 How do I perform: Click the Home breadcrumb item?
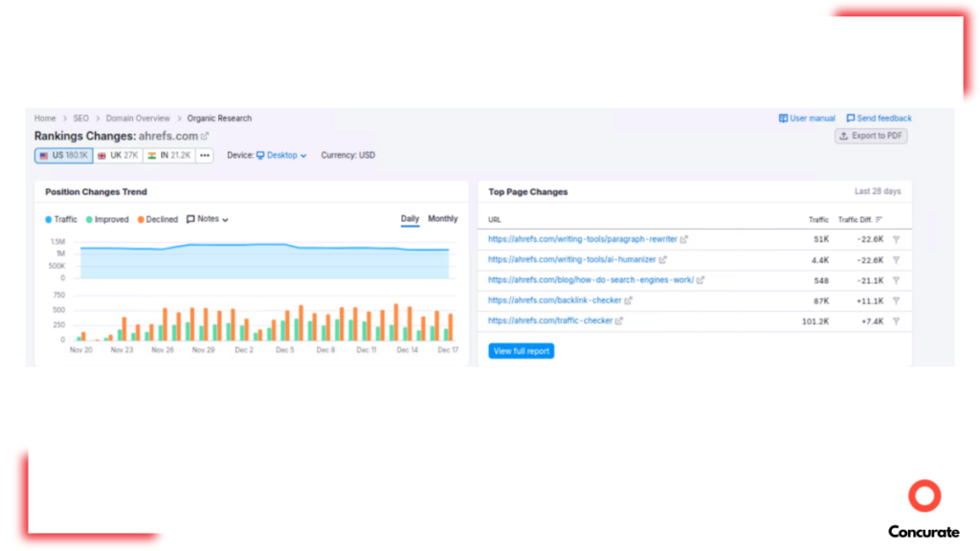[x=44, y=118]
